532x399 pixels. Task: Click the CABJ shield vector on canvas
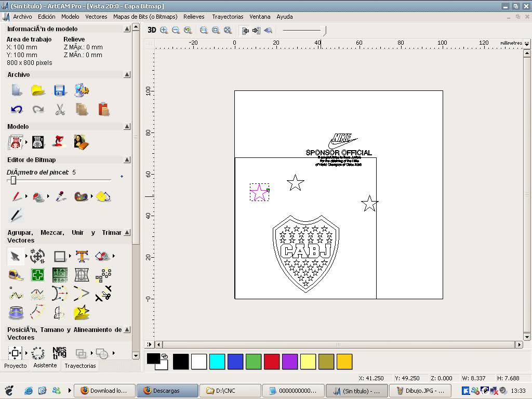click(x=306, y=254)
